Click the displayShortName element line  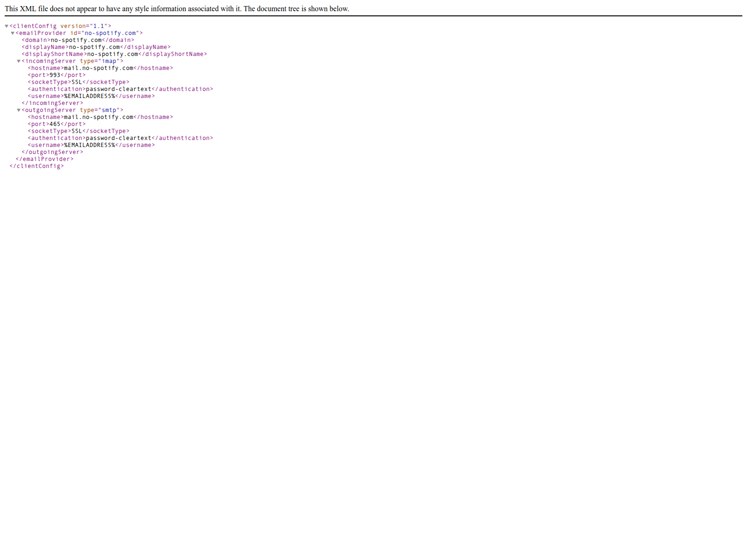coord(114,54)
